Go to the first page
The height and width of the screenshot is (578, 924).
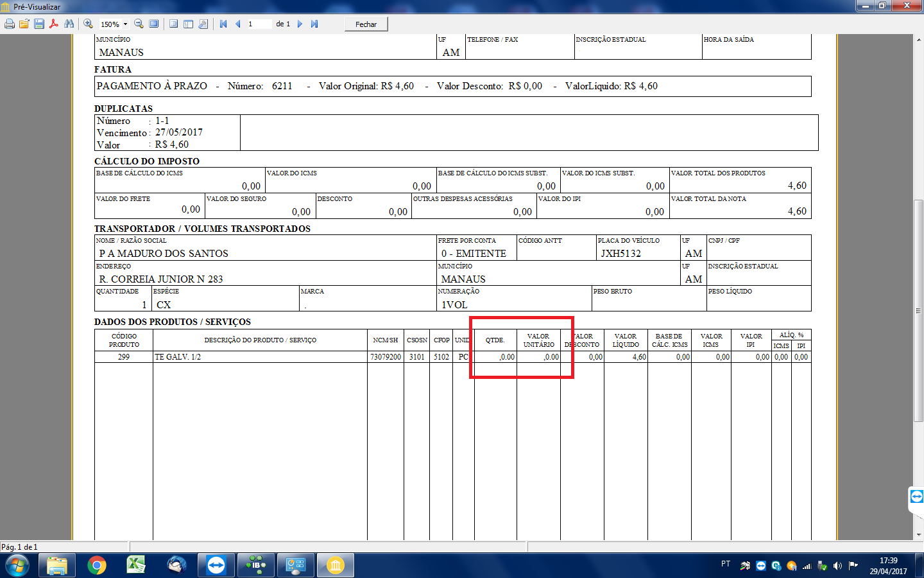click(x=223, y=24)
